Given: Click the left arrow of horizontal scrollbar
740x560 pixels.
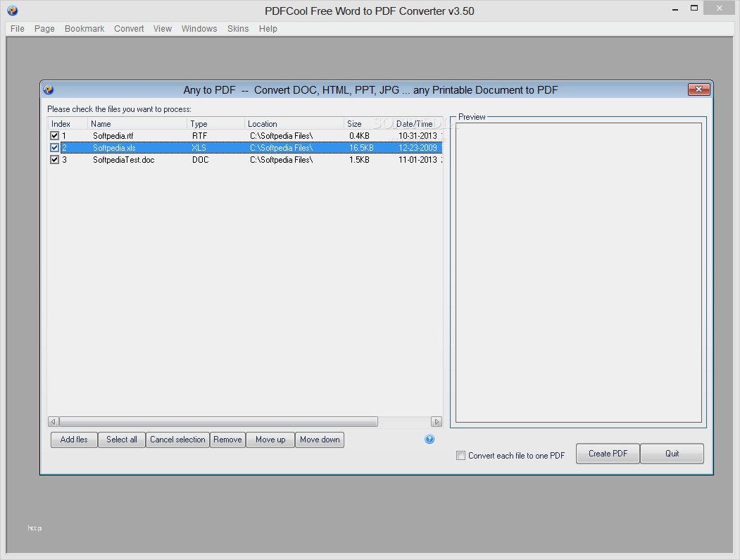Looking at the screenshot, I should [54, 422].
